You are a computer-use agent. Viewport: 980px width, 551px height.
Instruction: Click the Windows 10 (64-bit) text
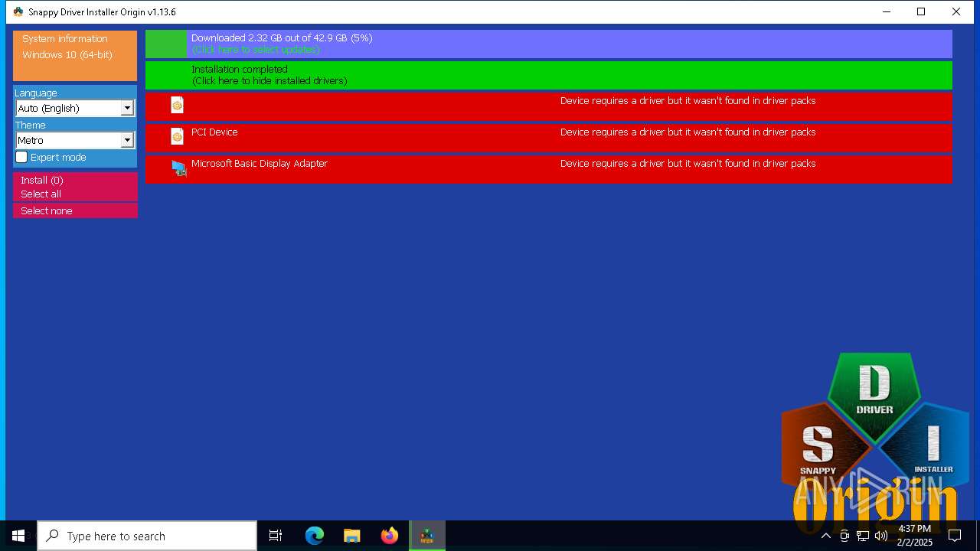pos(67,55)
